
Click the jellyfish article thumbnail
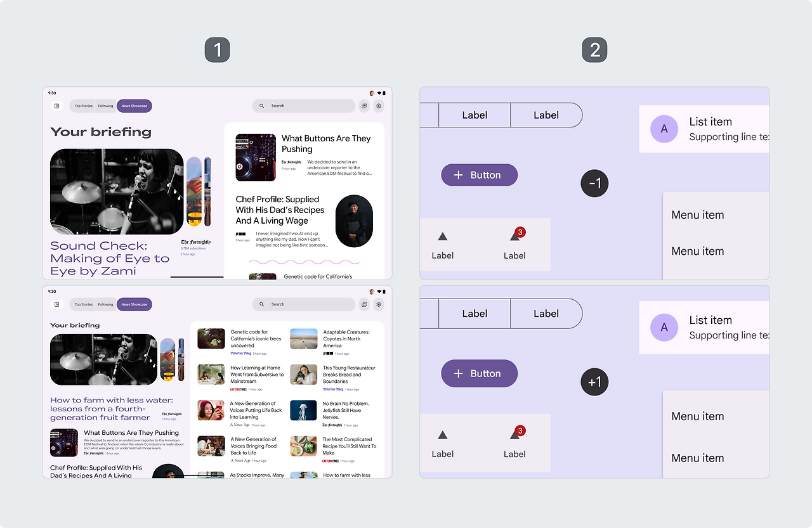click(303, 410)
